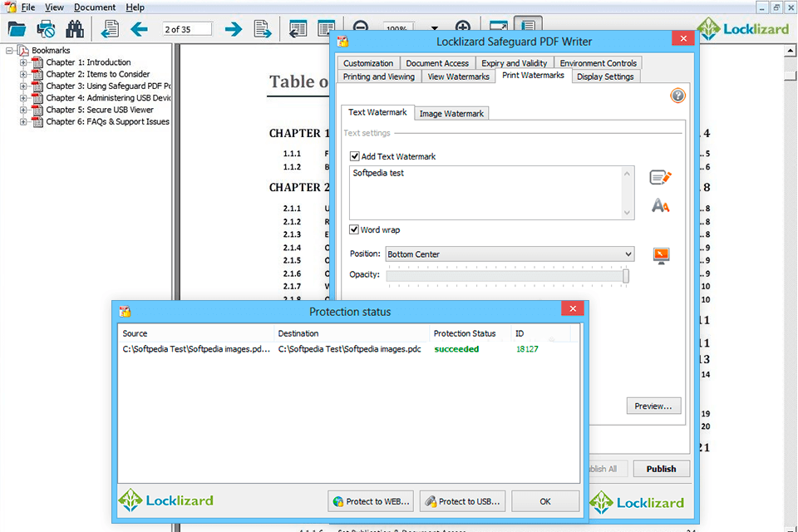Select the Text Watermark sub-tab
Viewport: 798px width, 532px height.
(377, 112)
